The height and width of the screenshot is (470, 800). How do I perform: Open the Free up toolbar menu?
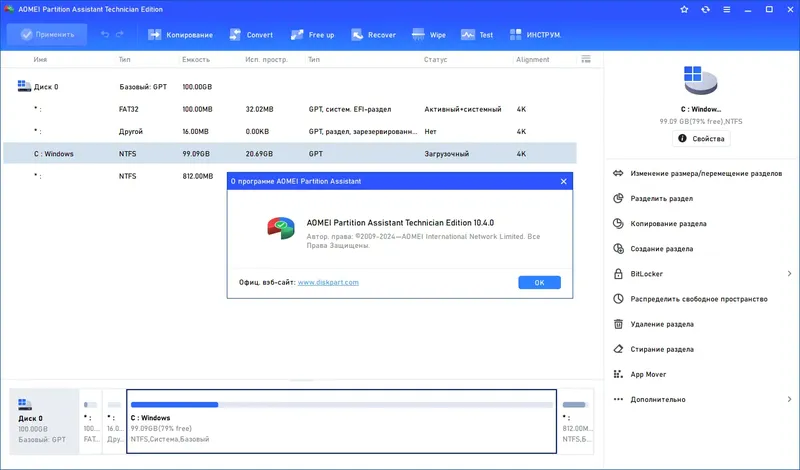[312, 35]
